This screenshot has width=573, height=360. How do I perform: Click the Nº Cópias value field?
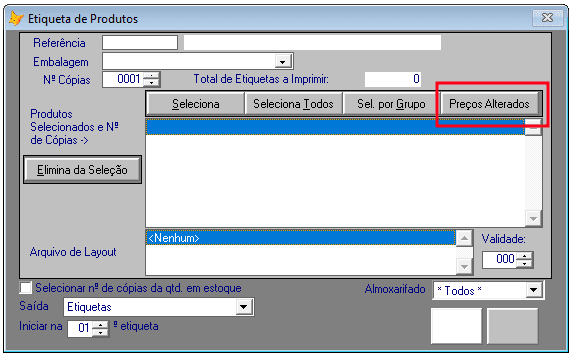coord(124,79)
